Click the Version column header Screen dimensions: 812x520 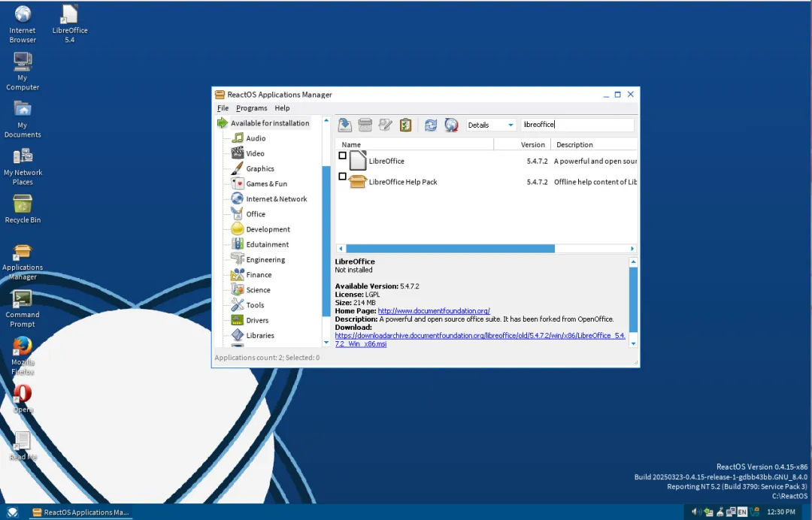tap(522, 145)
